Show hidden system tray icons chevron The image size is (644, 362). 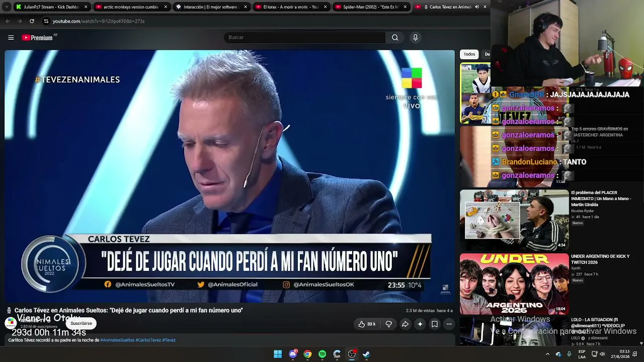point(547,354)
